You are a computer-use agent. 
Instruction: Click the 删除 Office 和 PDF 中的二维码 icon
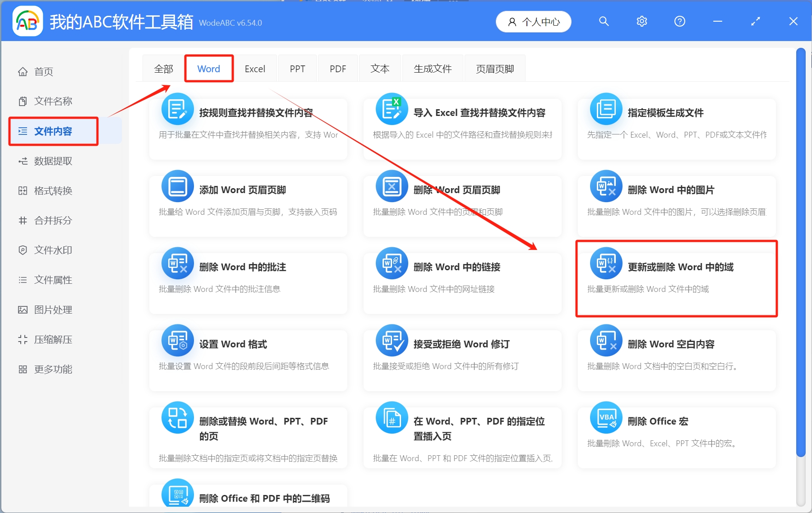177,494
